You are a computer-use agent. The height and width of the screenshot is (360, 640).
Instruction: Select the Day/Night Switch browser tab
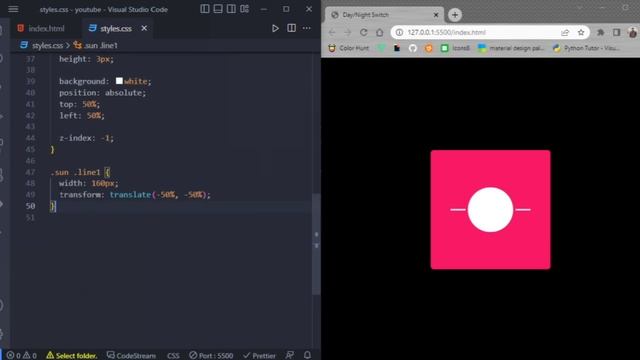(384, 15)
